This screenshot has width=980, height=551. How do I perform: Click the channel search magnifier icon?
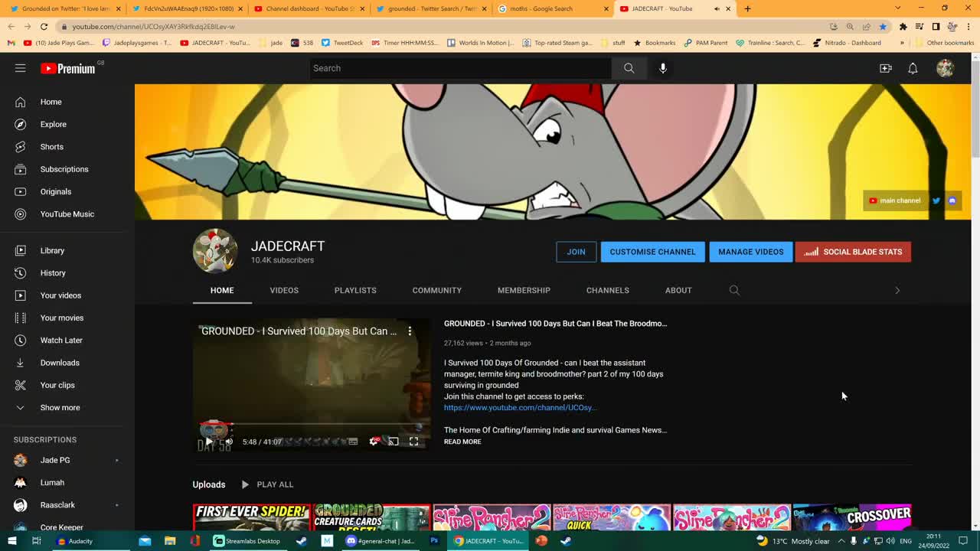[x=734, y=290]
